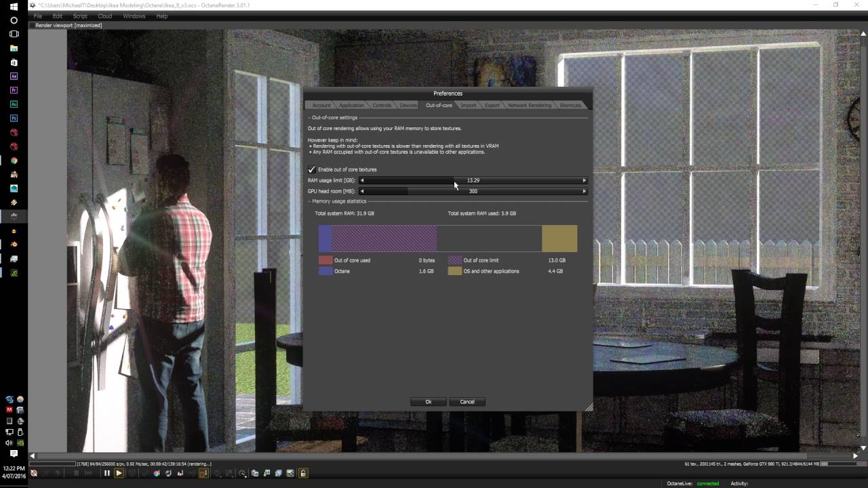Increase RAM usage limit with right arrow
This screenshot has width=868, height=488.
(585, 180)
